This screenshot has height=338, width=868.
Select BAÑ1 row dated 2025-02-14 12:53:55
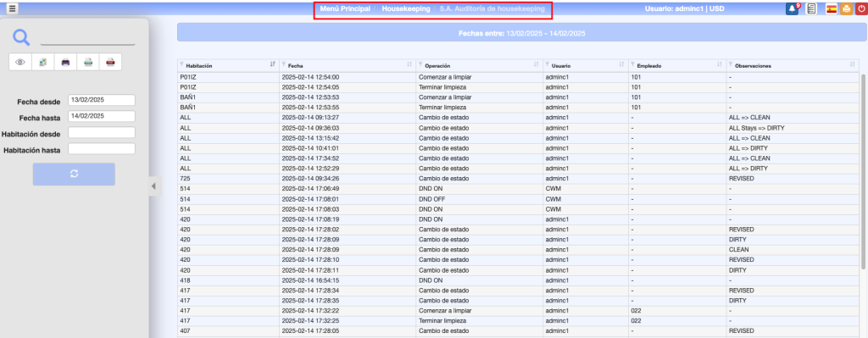pos(518,108)
